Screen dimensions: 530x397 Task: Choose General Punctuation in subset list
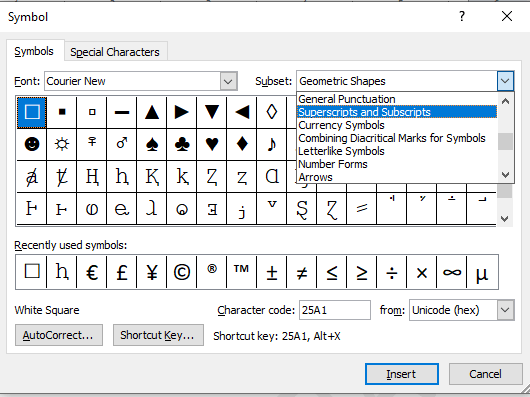397,99
